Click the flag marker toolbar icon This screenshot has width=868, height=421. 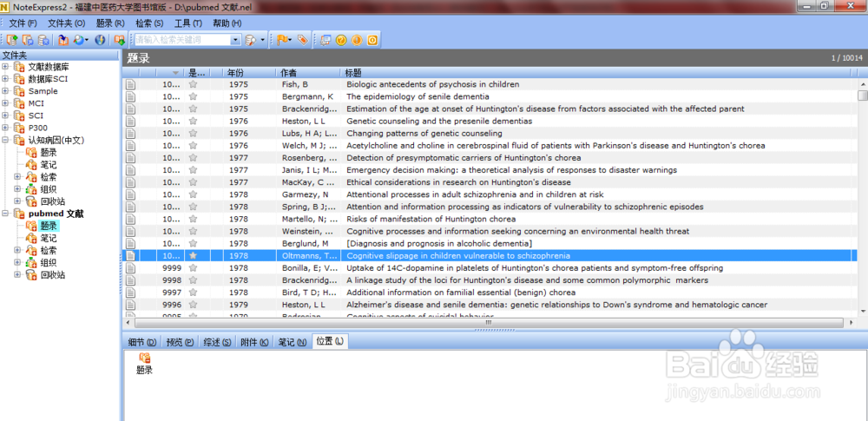tap(282, 40)
